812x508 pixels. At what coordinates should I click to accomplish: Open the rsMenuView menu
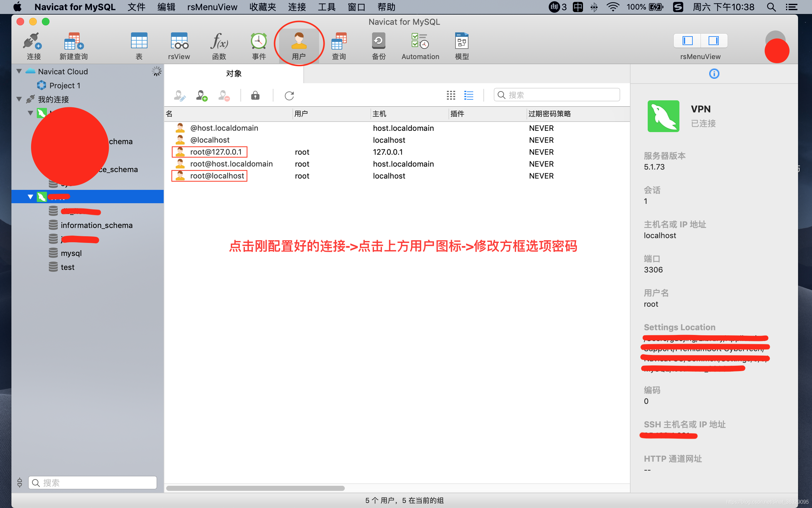click(212, 7)
